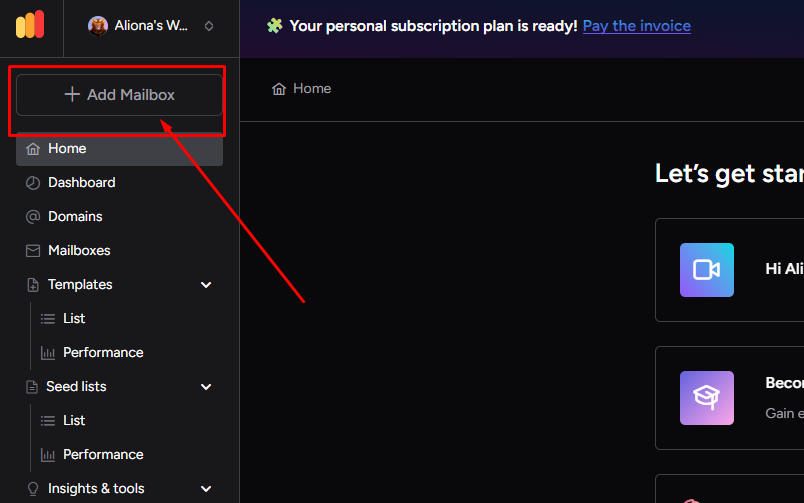Click the user avatar next to workspace name

[98, 26]
